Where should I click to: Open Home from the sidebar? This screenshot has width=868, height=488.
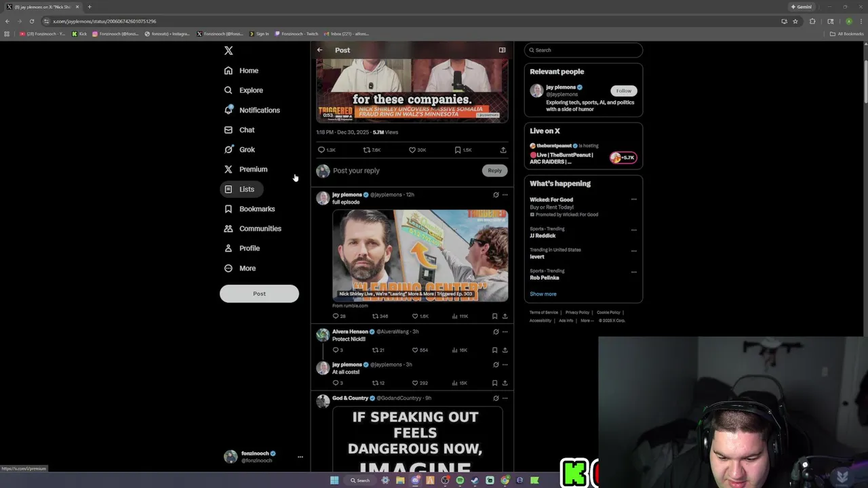coord(241,70)
